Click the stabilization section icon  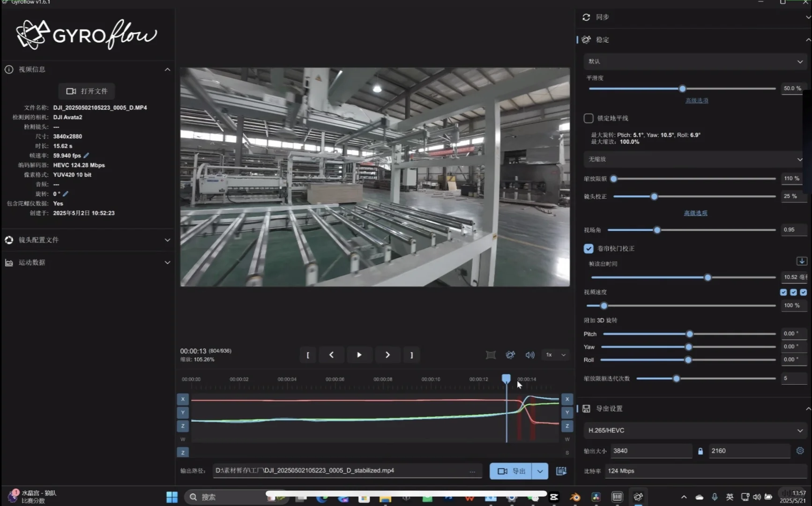(x=586, y=40)
